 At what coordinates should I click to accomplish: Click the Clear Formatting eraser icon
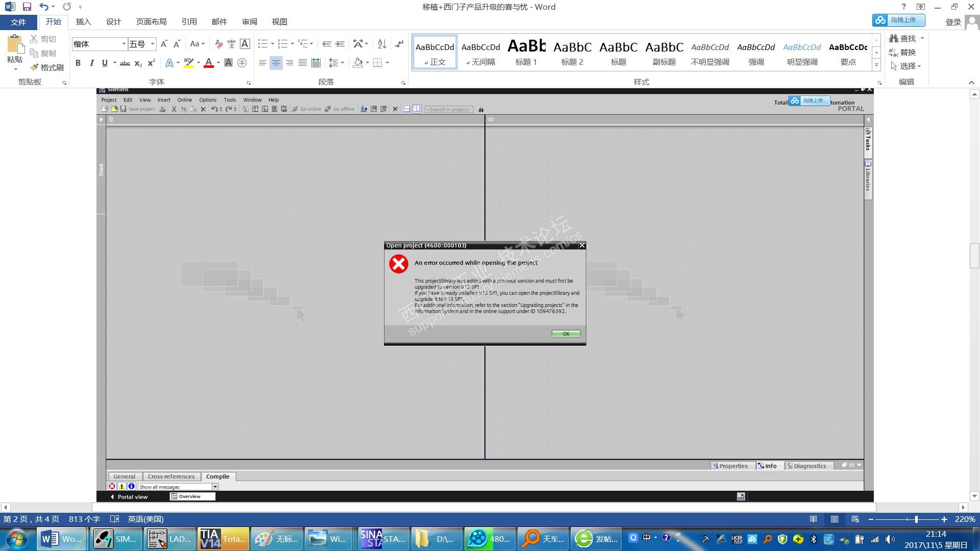[218, 44]
